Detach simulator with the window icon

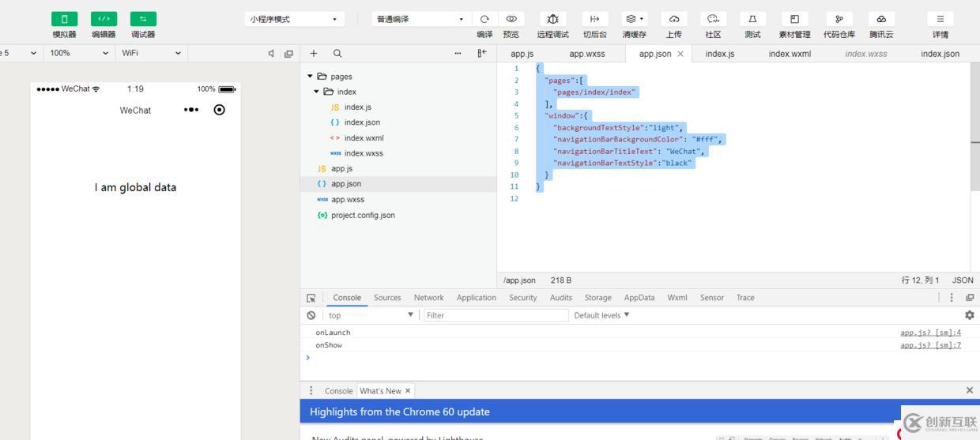click(288, 54)
